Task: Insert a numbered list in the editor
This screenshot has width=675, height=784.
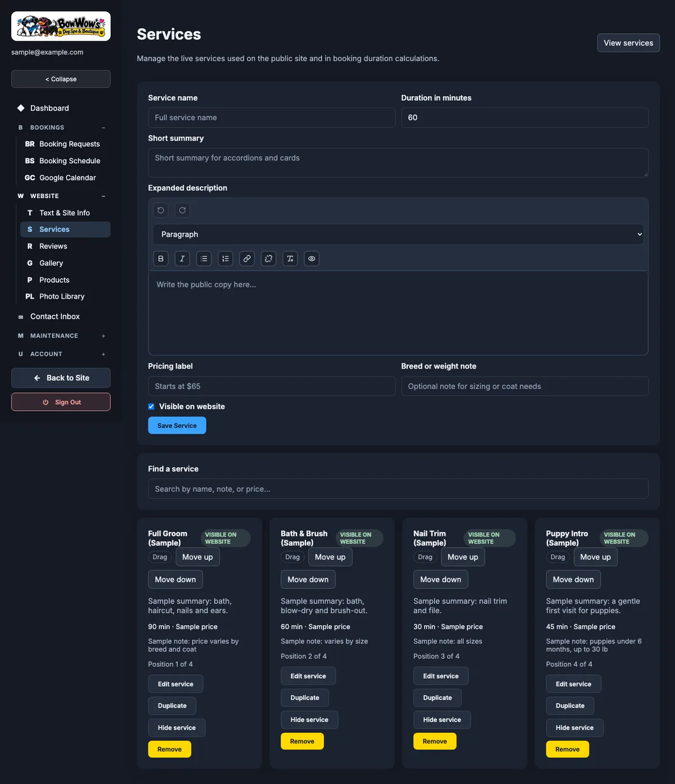Action: click(226, 258)
